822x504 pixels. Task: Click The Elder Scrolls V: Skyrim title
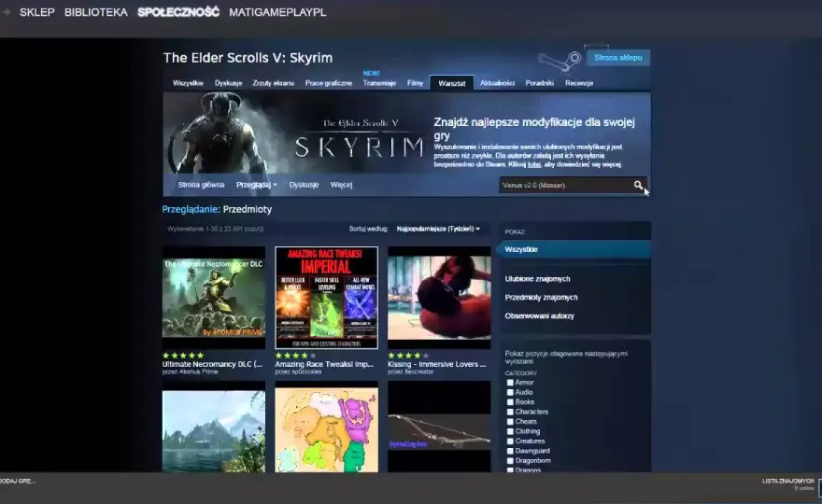pyautogui.click(x=248, y=58)
